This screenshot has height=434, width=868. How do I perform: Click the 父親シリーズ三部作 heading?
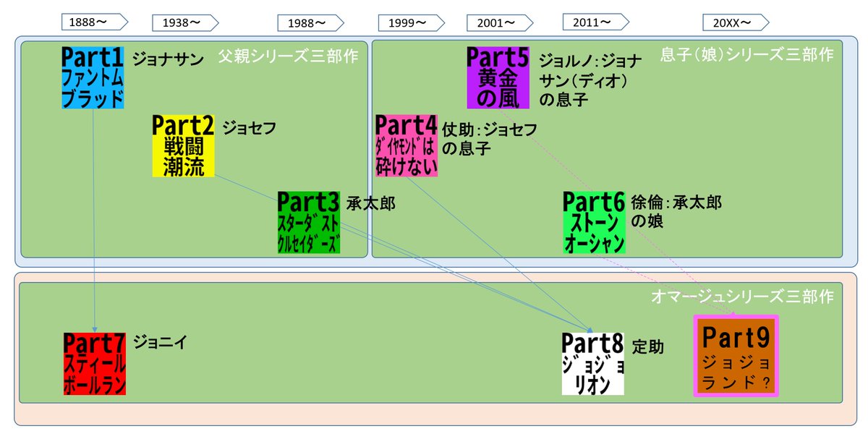(289, 56)
